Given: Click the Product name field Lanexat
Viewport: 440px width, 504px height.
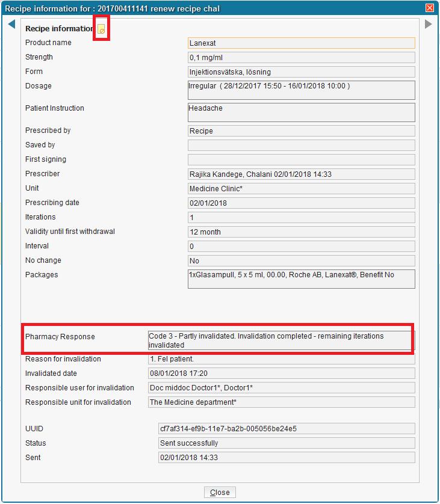Looking at the screenshot, I should (302, 43).
